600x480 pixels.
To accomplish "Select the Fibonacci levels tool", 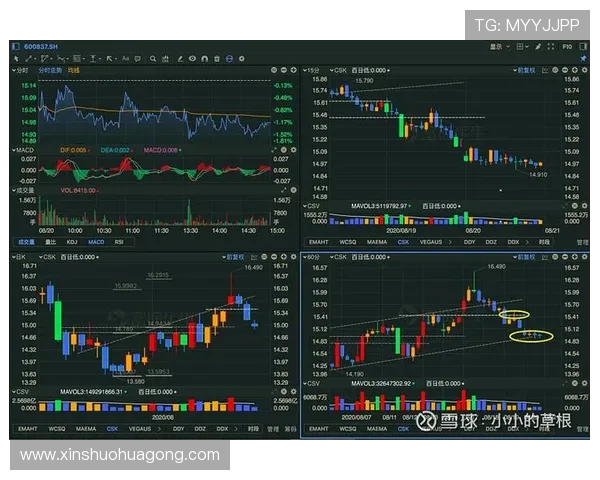I will [77, 59].
